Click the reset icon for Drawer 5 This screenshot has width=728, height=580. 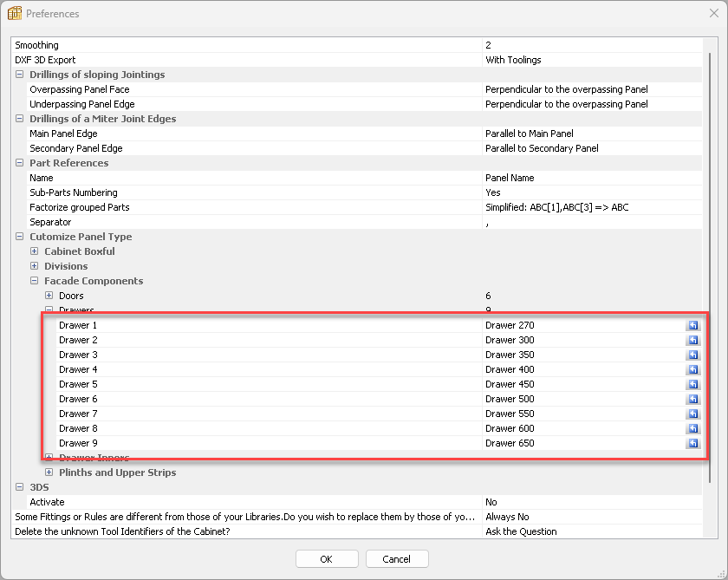pos(692,385)
